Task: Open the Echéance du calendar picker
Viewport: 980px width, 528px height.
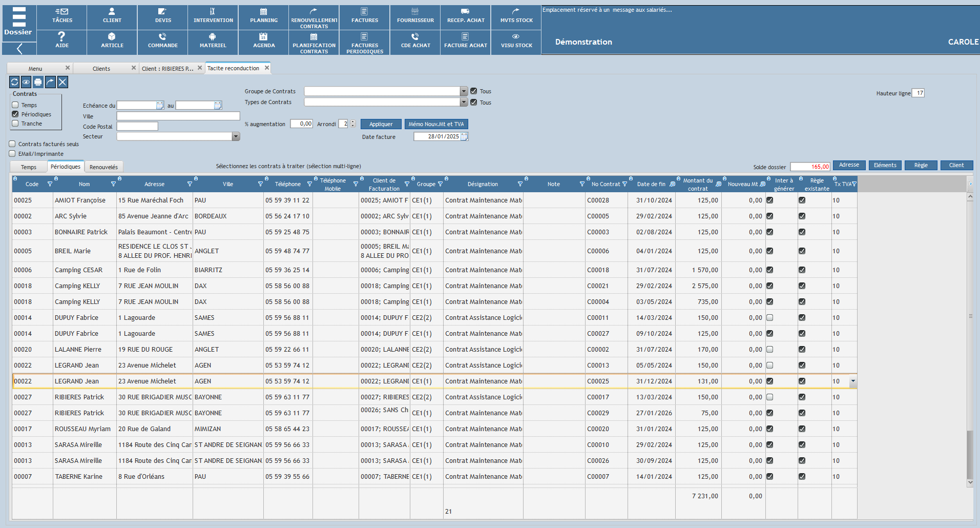Action: [160, 105]
